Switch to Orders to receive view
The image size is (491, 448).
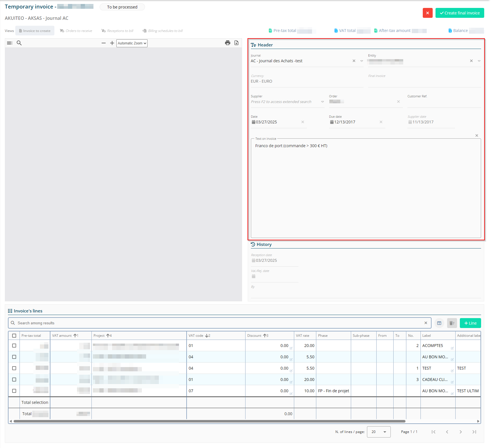(x=76, y=31)
